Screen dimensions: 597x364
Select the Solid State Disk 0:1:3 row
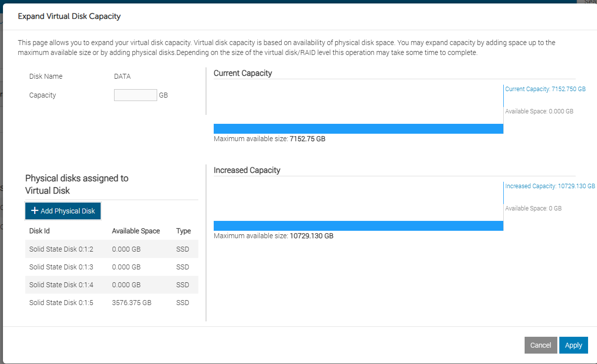[61, 267]
